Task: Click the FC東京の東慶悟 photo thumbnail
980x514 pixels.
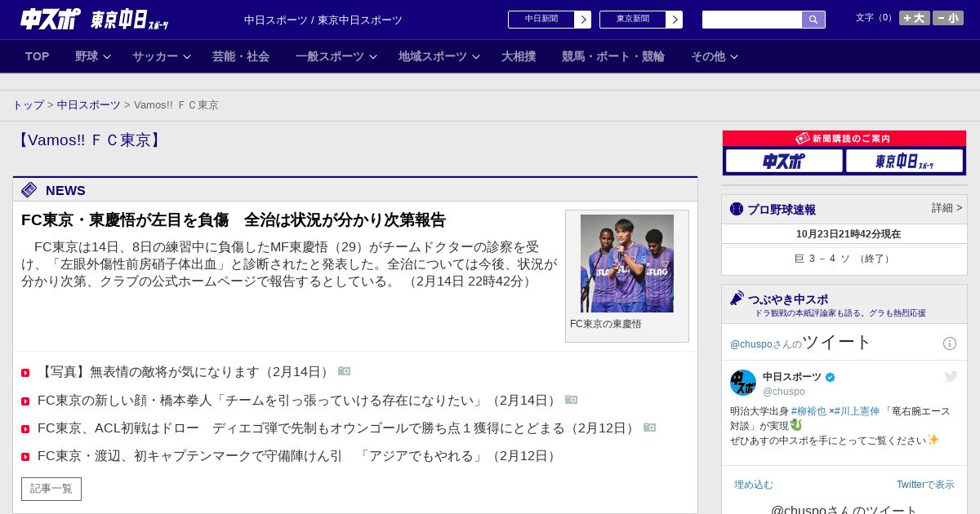Action: 627,264
